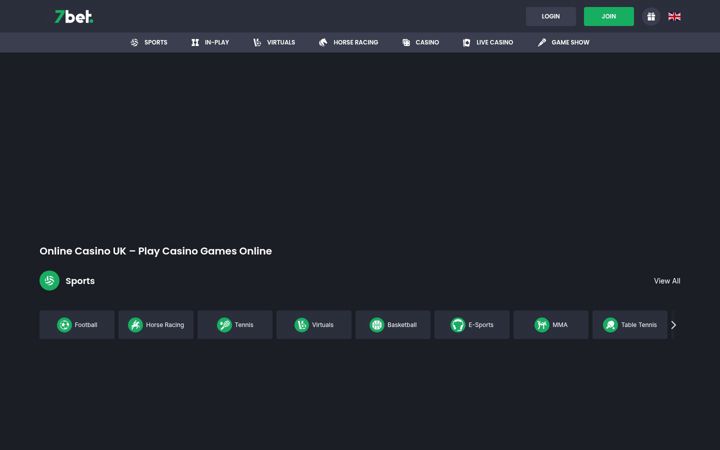
Task: Select the E-Sports category tile
Action: coord(472,325)
